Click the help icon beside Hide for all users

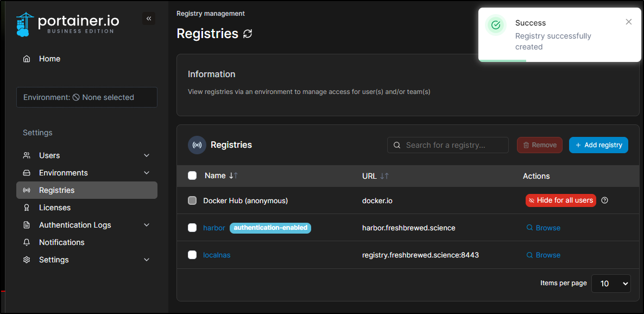(605, 200)
